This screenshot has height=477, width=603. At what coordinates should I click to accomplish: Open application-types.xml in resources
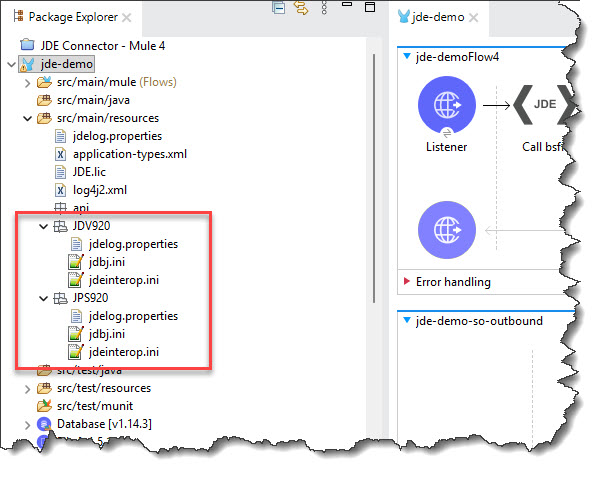(129, 154)
